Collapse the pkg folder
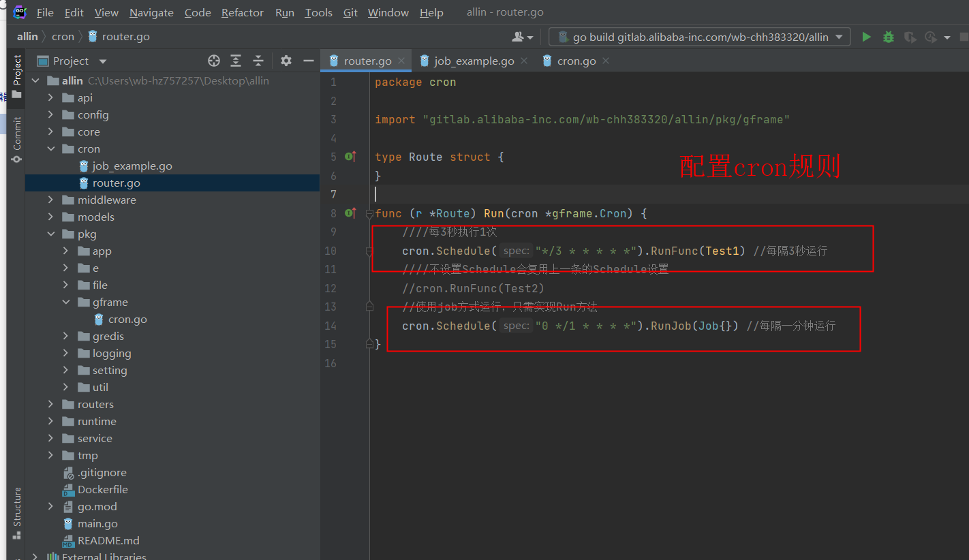The height and width of the screenshot is (560, 969). [x=51, y=234]
